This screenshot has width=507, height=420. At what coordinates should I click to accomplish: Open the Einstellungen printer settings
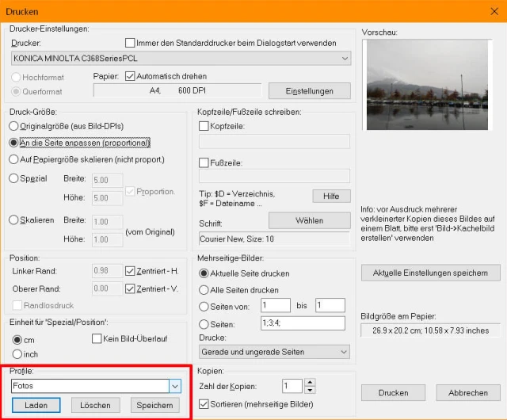(x=310, y=91)
